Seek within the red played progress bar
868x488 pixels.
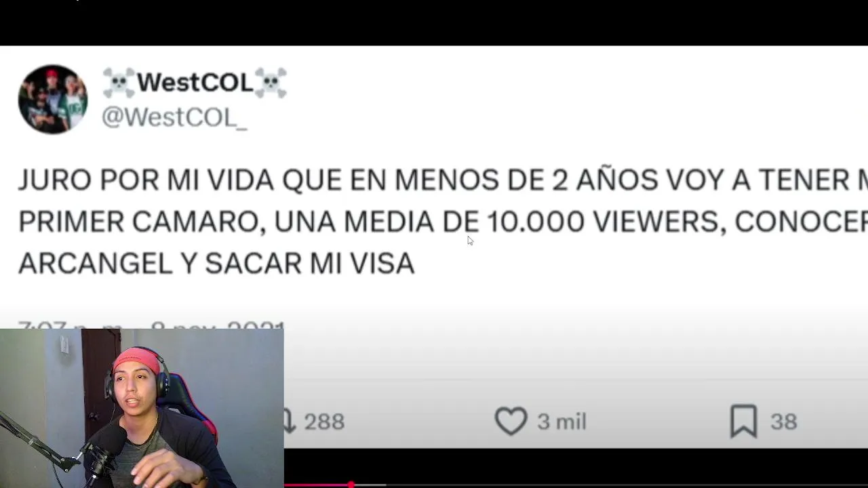[317, 485]
